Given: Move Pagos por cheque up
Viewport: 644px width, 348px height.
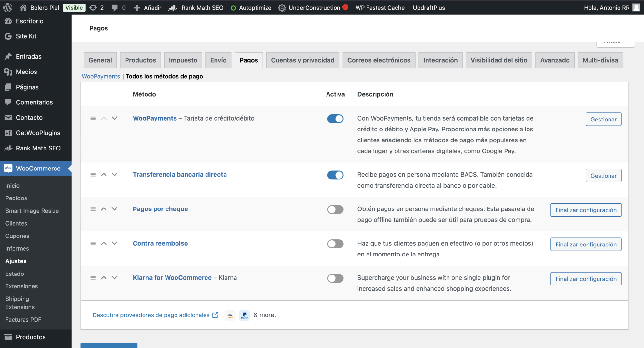Looking at the screenshot, I should click(104, 209).
